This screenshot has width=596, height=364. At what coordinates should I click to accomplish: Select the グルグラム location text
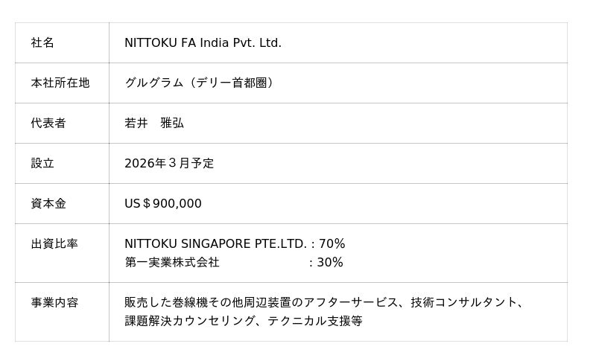[x=153, y=83]
